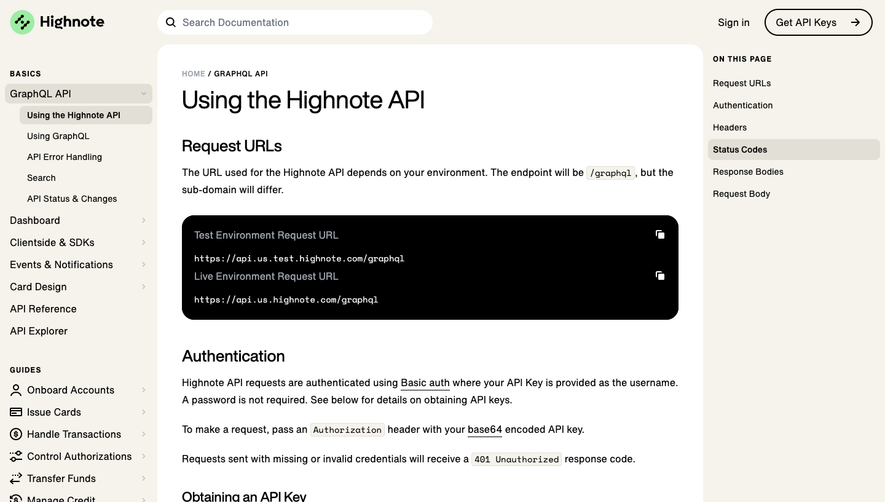Click the HOME breadcrumb link
Viewport: 885px width, 502px height.
click(193, 73)
